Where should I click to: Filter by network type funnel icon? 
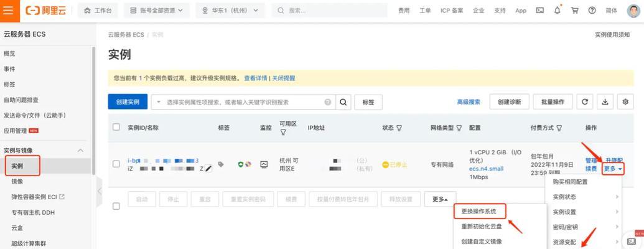pos(459,128)
